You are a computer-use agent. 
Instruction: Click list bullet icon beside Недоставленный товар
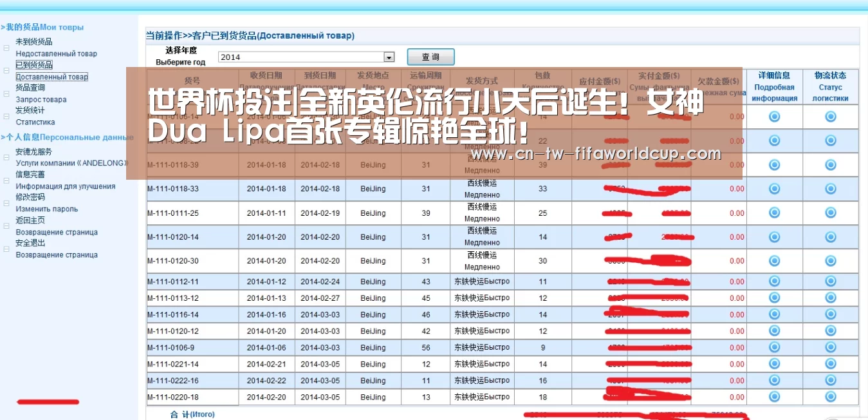(x=6, y=48)
